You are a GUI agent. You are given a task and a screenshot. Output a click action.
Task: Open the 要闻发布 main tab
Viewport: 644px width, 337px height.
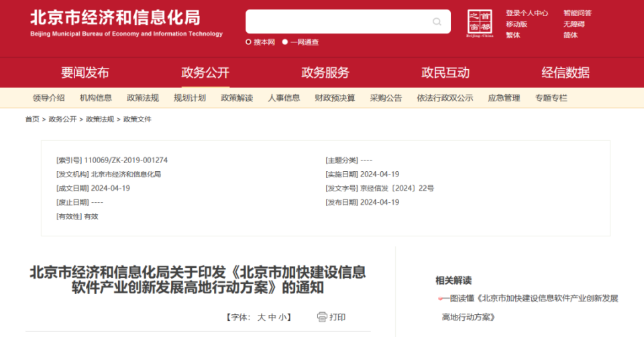[x=85, y=73]
